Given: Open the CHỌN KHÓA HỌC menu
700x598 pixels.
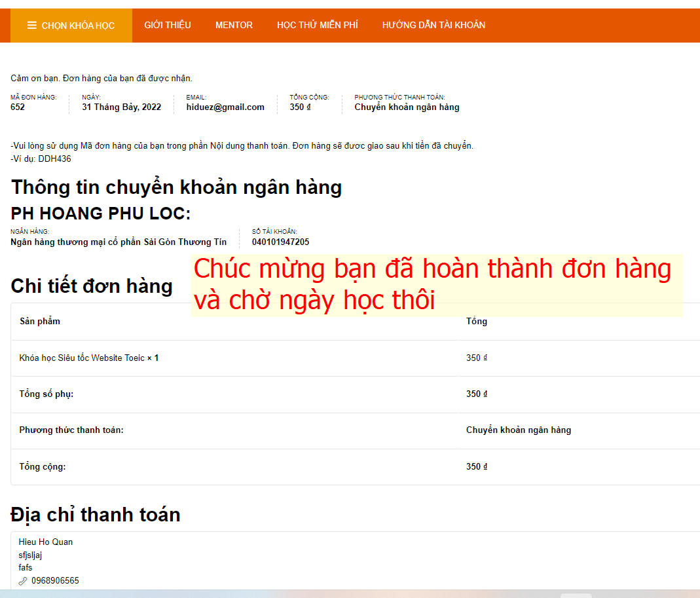Looking at the screenshot, I should point(71,26).
